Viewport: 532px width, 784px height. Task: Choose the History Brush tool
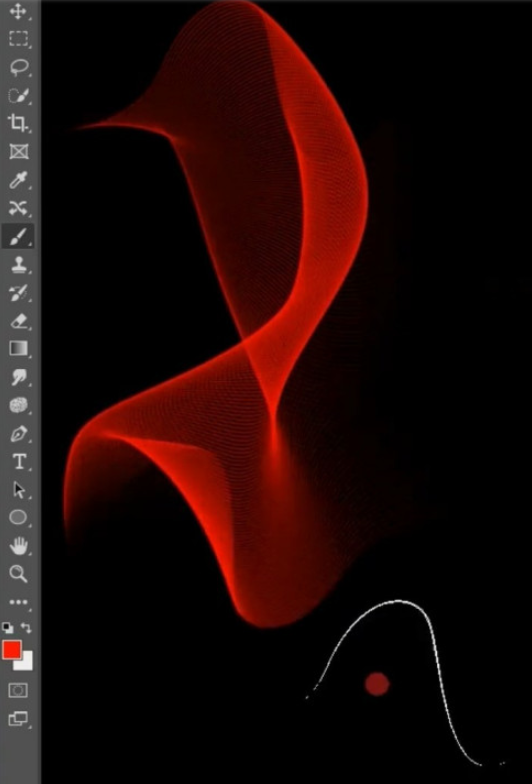(x=18, y=292)
